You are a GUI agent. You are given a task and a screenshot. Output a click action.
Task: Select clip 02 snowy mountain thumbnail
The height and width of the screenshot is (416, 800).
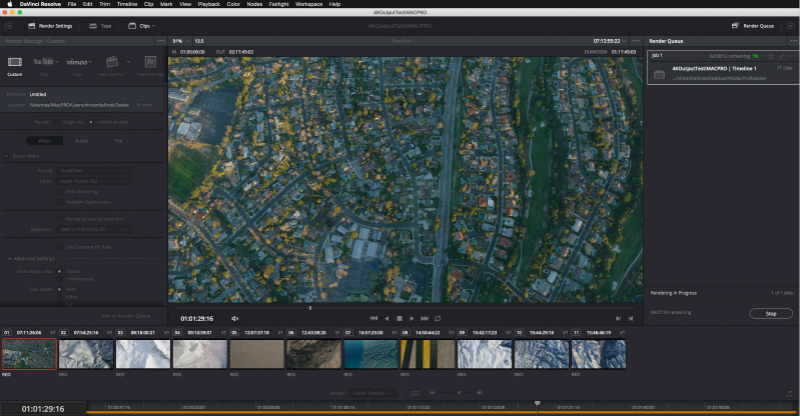point(85,353)
